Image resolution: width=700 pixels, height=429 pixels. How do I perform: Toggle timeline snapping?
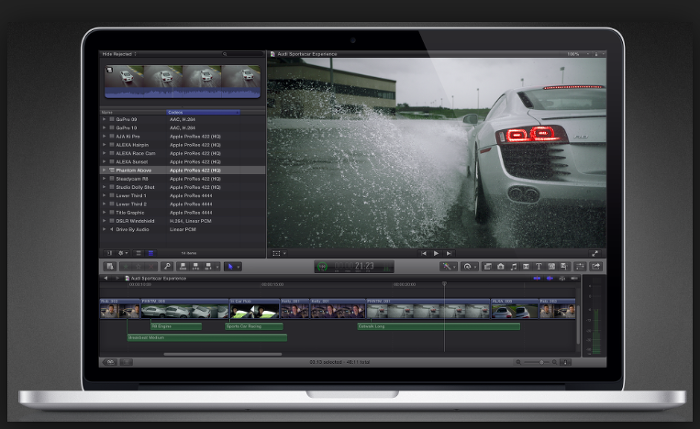574,278
